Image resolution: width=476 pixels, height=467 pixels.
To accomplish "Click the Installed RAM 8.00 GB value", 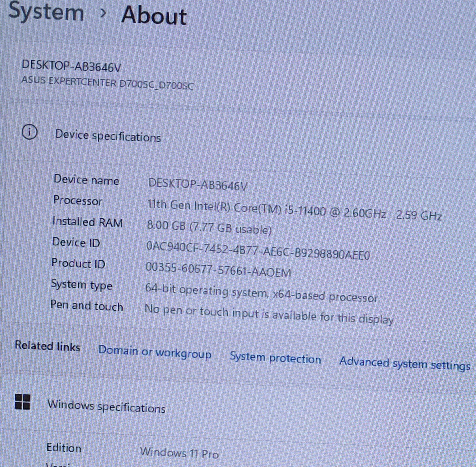I will click(x=209, y=227).
